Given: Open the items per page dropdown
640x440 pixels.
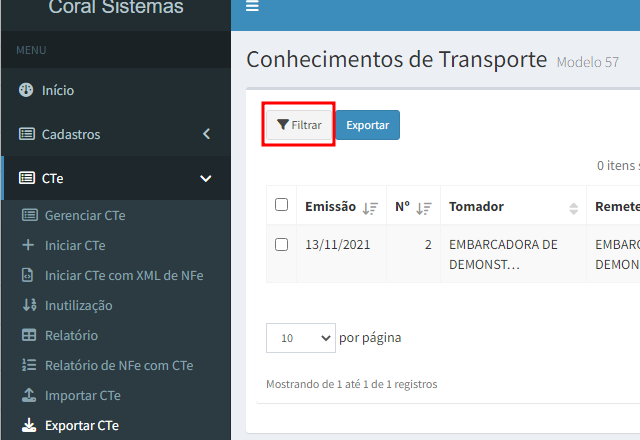Looking at the screenshot, I should tap(300, 338).
